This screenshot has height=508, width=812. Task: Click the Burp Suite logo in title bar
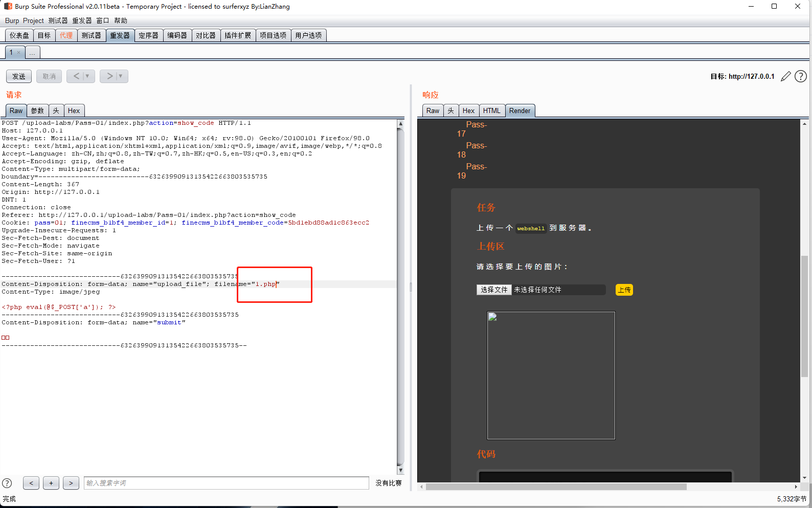[x=8, y=6]
